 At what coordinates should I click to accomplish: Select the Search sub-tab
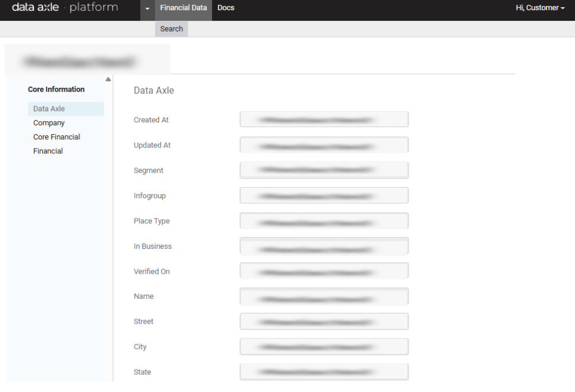click(172, 29)
